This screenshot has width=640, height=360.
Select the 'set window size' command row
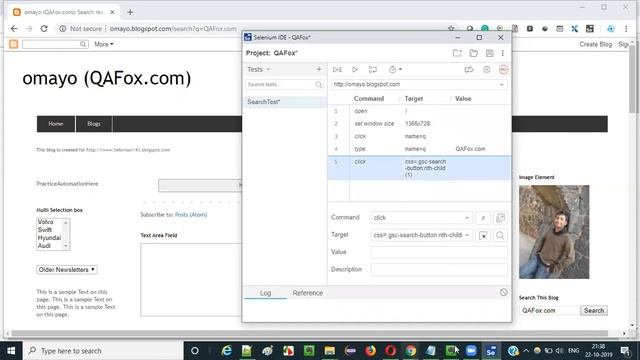[x=419, y=124]
